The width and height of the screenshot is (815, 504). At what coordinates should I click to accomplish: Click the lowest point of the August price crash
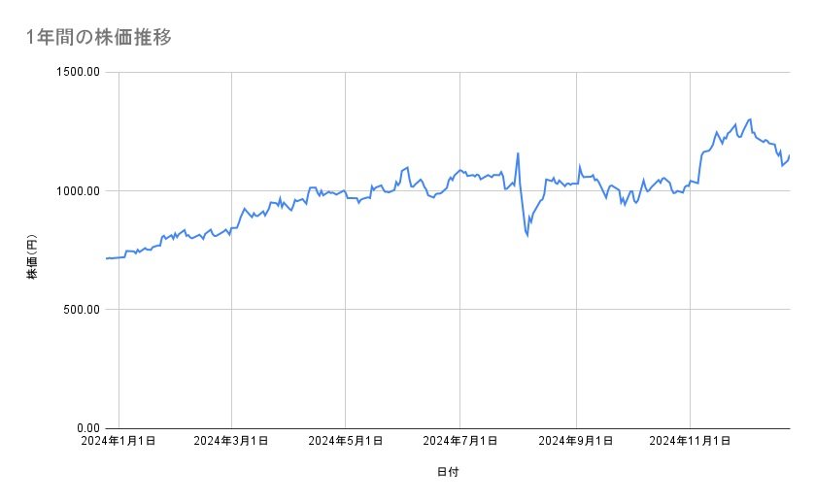pos(527,236)
